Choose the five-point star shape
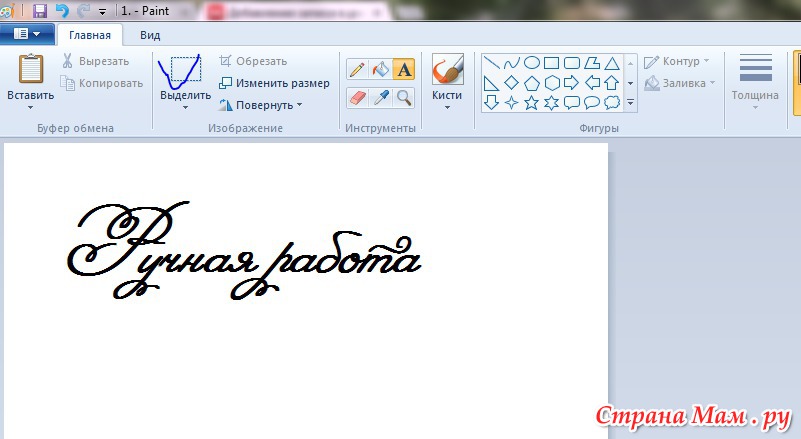 pyautogui.click(x=532, y=102)
